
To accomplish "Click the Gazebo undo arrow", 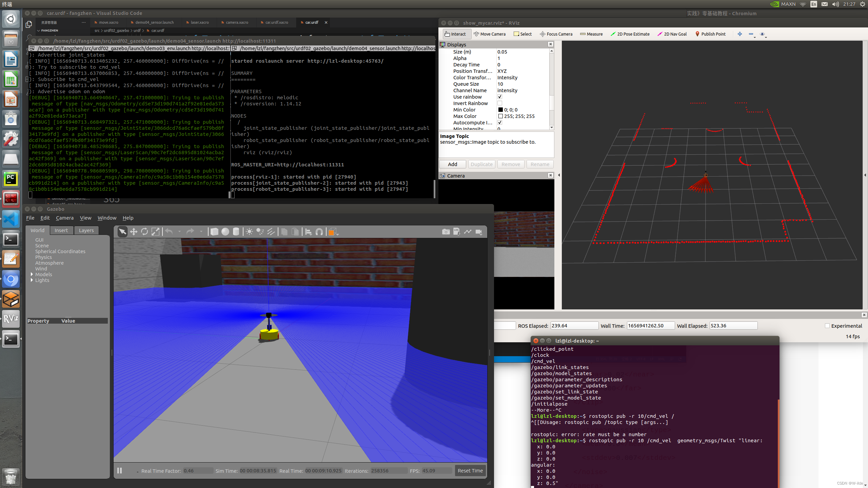I will [169, 232].
